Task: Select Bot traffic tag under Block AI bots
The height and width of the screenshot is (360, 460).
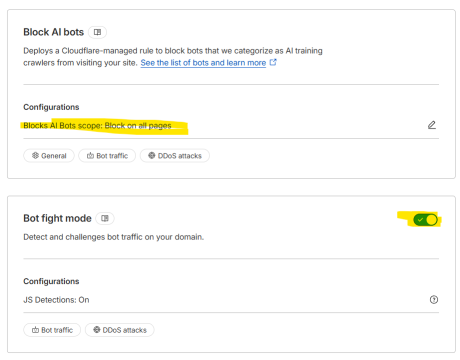Action: (x=107, y=156)
